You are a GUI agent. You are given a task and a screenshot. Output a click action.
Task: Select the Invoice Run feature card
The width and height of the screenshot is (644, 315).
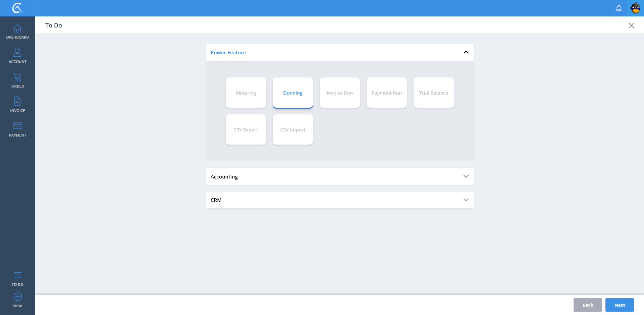(339, 93)
